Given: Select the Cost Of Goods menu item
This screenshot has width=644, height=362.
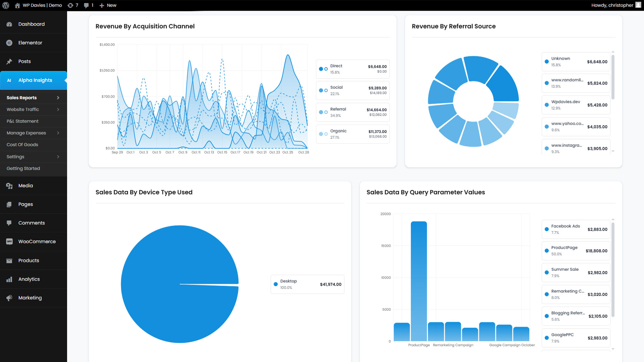Looking at the screenshot, I should point(22,145).
